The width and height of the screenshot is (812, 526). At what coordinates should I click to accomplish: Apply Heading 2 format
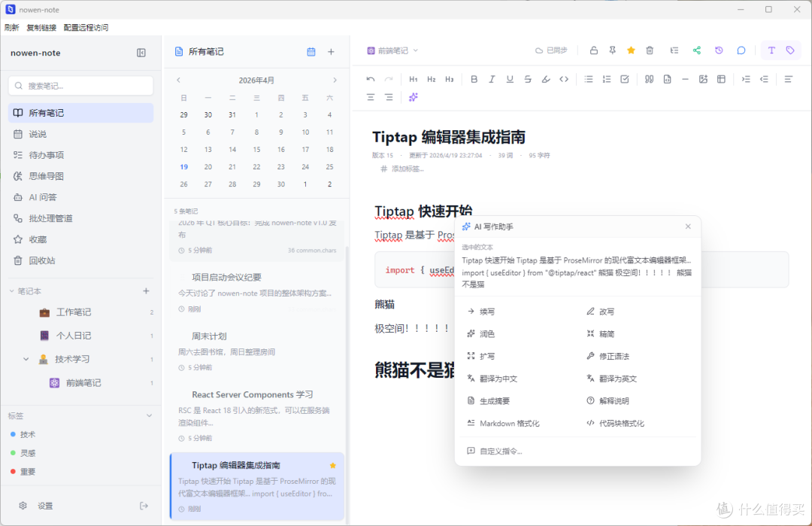[432, 79]
